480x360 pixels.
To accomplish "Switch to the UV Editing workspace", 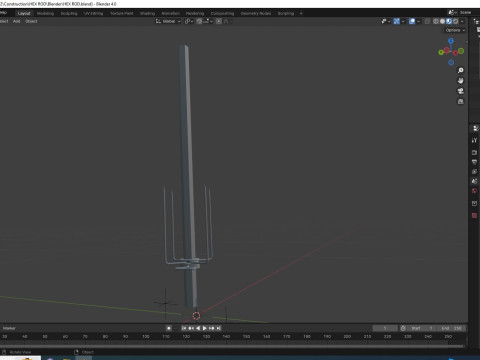I will pos(93,13).
